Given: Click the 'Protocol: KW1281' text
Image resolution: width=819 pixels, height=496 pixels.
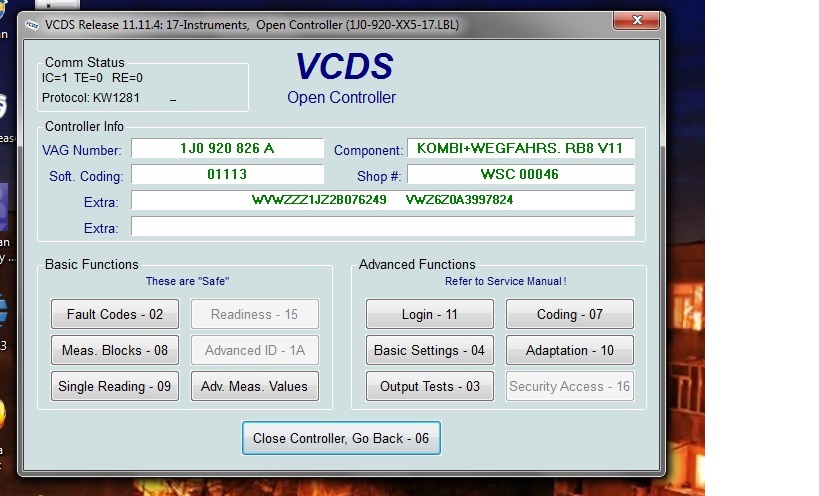Looking at the screenshot, I should point(91,98).
